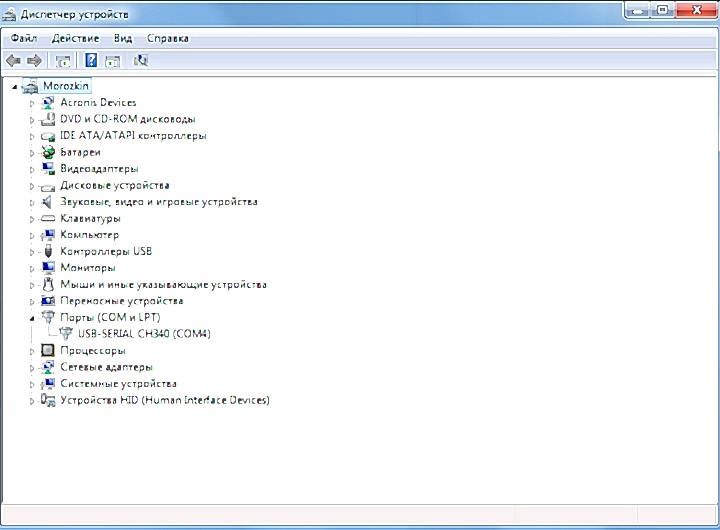720x530 pixels.
Task: Open the Действие menu
Action: [75, 38]
